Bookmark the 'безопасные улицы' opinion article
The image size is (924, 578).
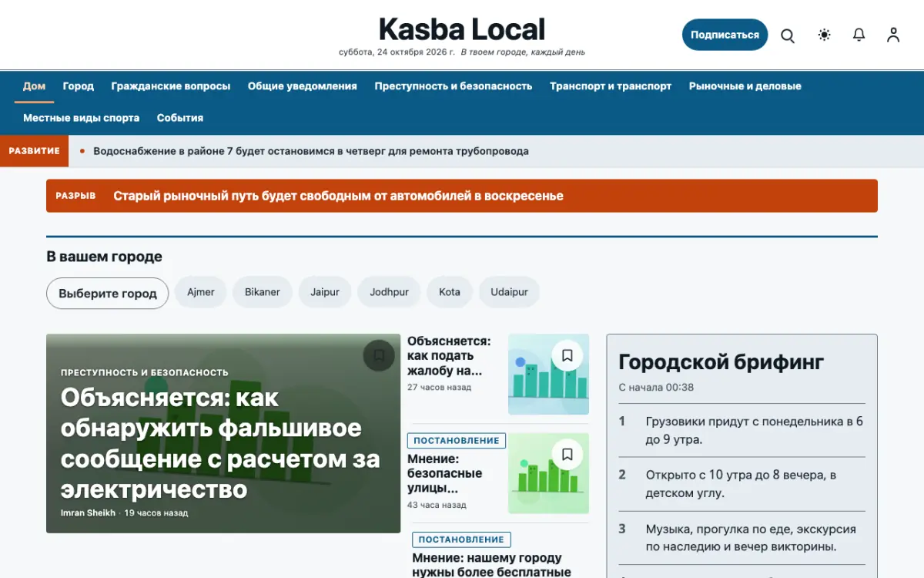pyautogui.click(x=567, y=455)
